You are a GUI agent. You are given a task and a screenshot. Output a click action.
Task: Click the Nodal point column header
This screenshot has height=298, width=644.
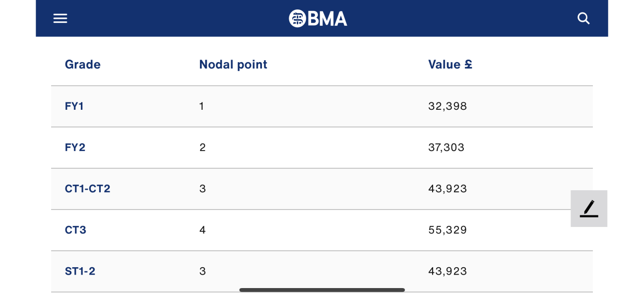(233, 65)
